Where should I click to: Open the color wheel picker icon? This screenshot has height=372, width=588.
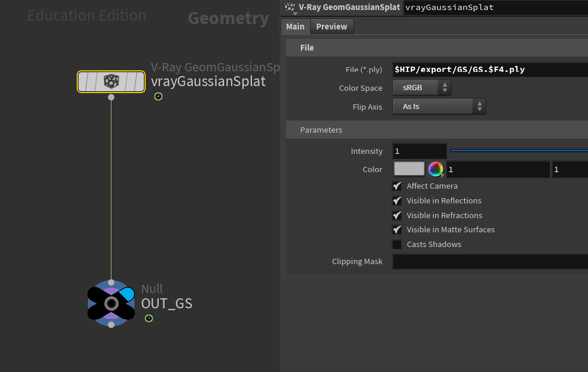(x=436, y=170)
